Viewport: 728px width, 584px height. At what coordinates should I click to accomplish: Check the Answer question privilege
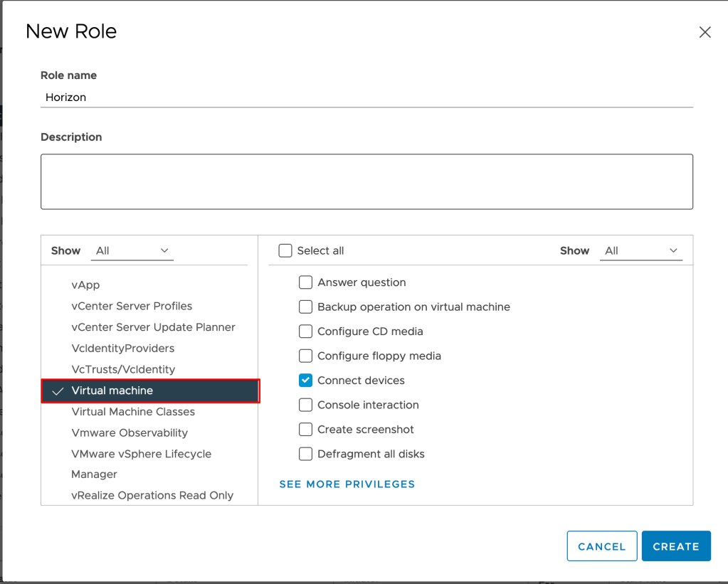(306, 282)
